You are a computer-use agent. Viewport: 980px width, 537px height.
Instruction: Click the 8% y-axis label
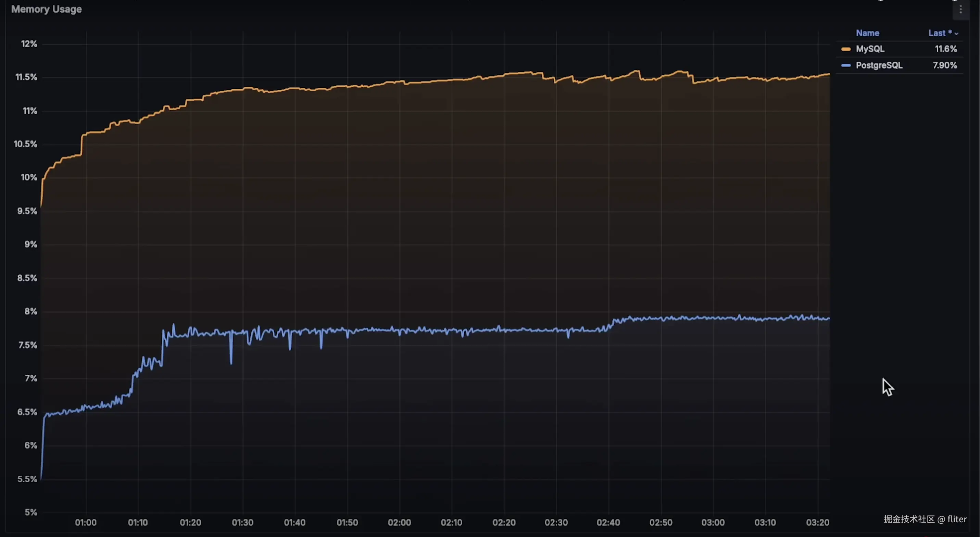pyautogui.click(x=30, y=311)
